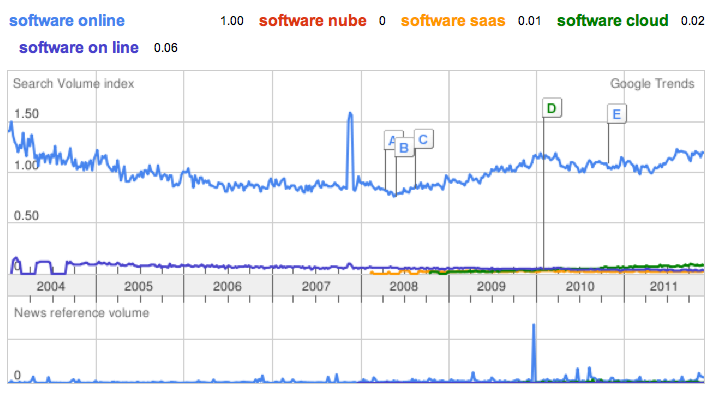Open news flag A on the chart

[x=390, y=140]
